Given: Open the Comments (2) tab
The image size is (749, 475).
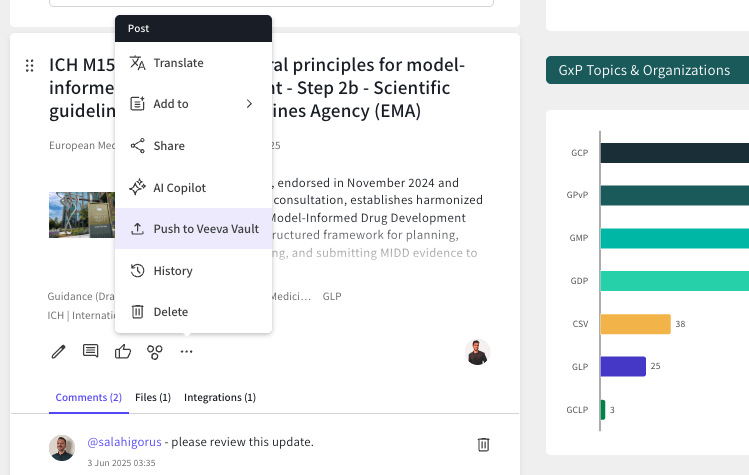Looking at the screenshot, I should pyautogui.click(x=89, y=397).
